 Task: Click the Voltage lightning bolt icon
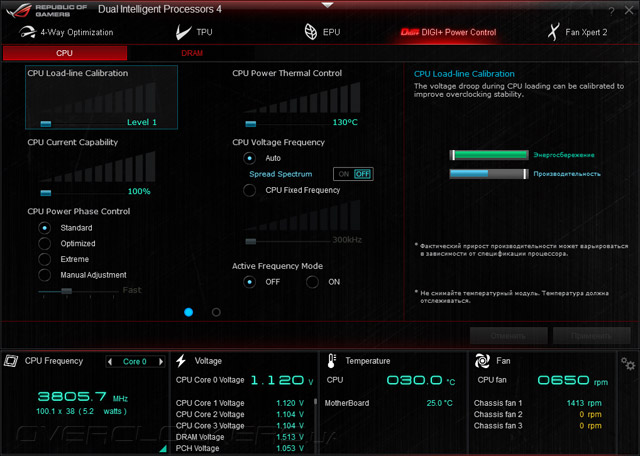click(x=181, y=361)
